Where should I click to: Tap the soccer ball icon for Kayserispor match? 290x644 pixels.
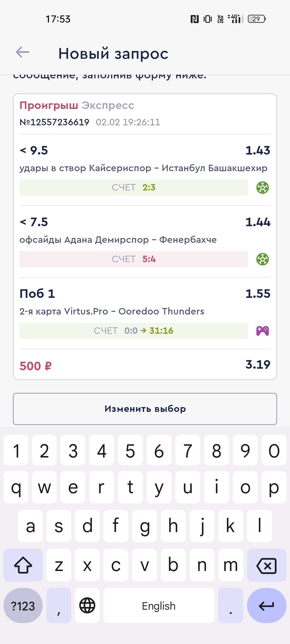(x=262, y=188)
